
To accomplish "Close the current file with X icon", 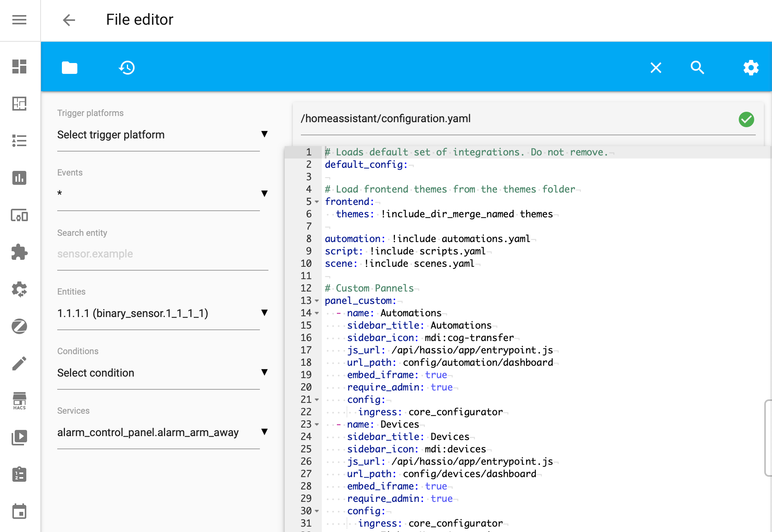I will coord(656,68).
